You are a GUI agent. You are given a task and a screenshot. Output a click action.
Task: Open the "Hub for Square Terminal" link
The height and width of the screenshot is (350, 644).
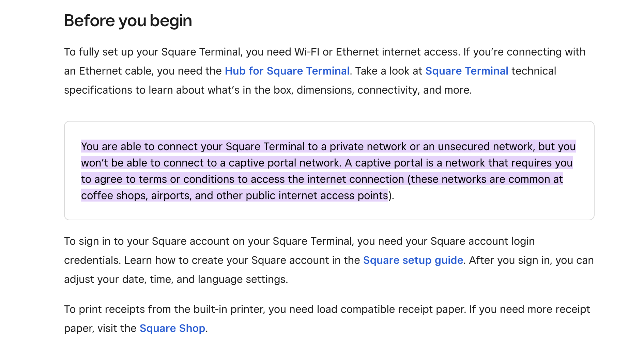pyautogui.click(x=287, y=71)
